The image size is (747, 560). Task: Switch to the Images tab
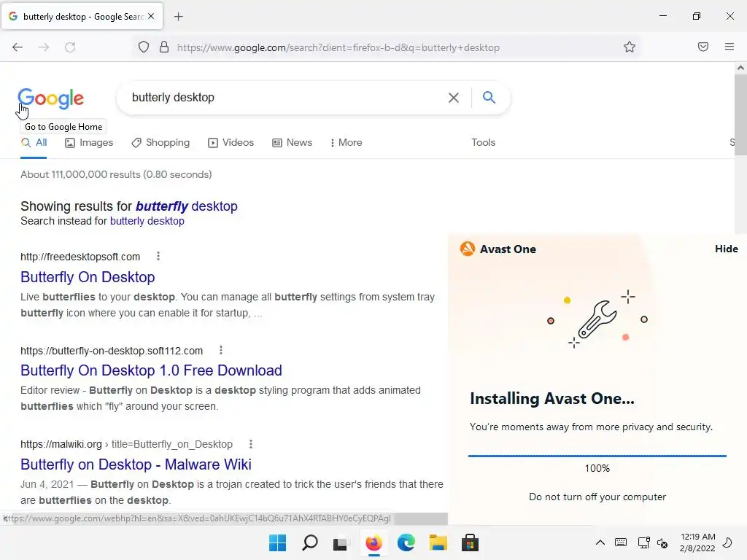tap(89, 142)
